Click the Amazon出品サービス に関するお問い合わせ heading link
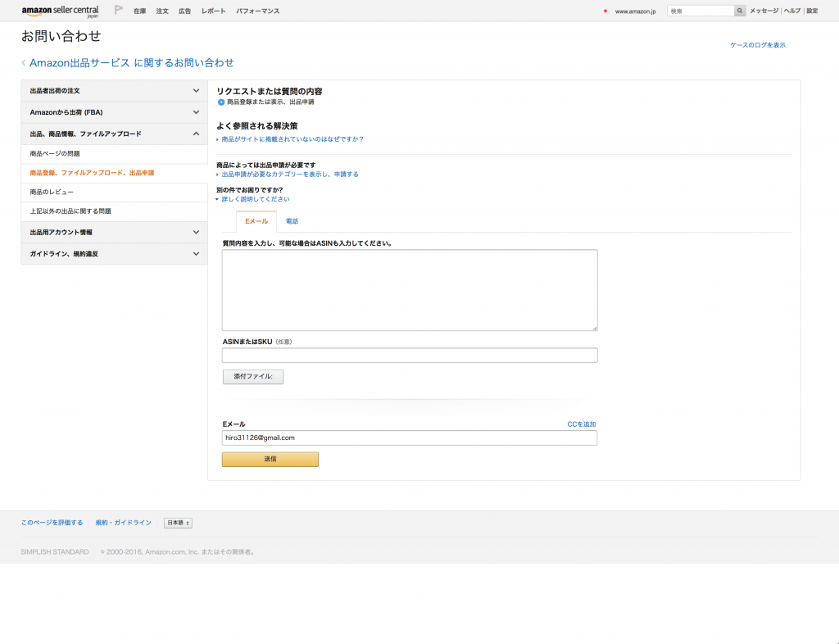 [x=132, y=63]
